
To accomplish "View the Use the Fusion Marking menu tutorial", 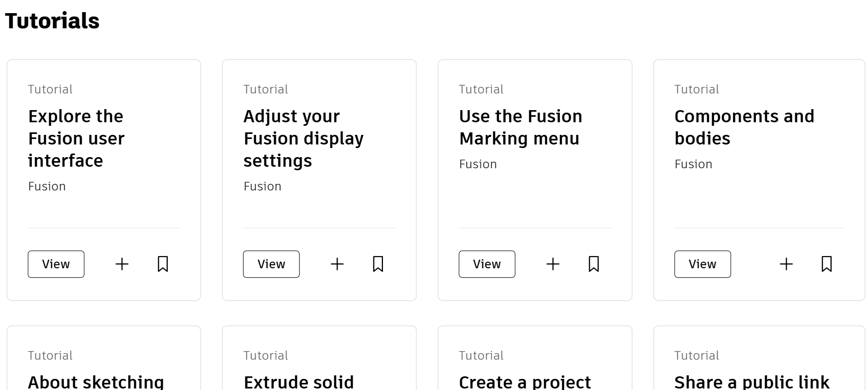I will 487,264.
